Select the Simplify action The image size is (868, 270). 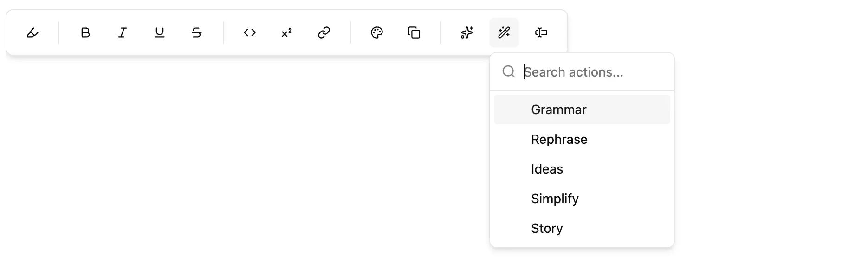coord(582,199)
